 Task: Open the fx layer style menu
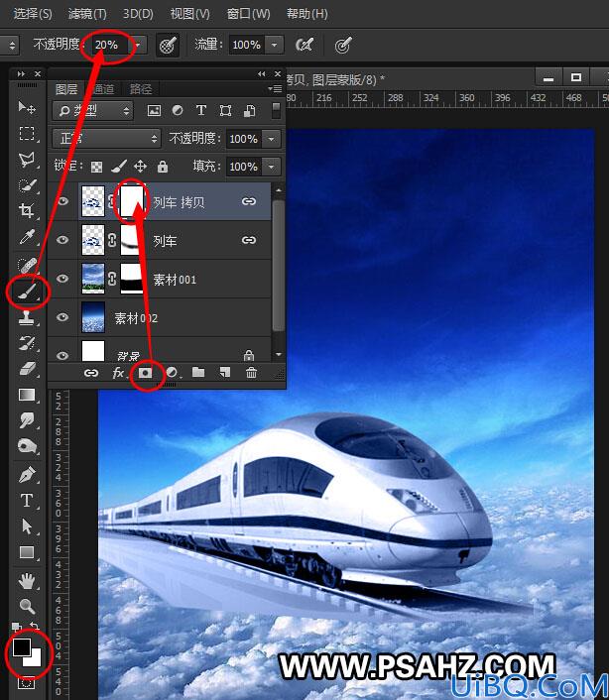click(118, 373)
